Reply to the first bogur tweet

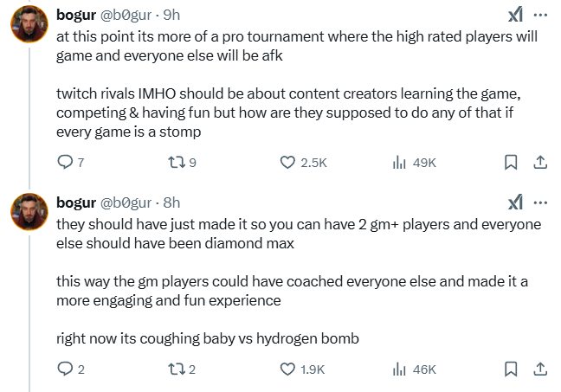[65, 162]
